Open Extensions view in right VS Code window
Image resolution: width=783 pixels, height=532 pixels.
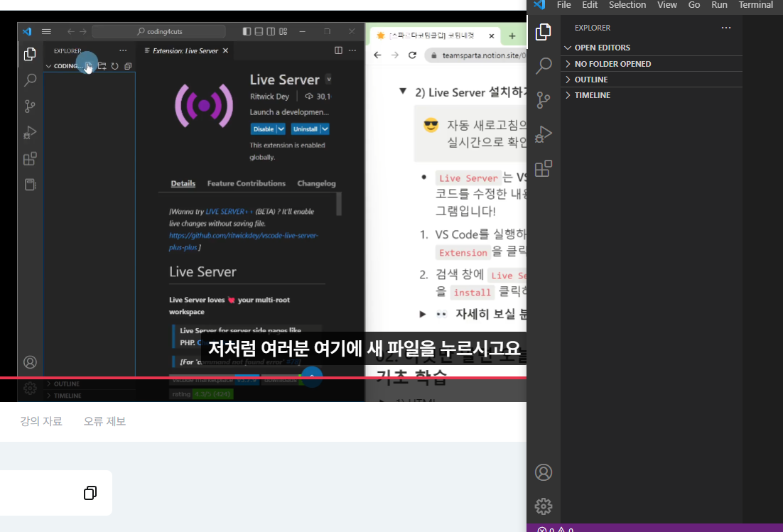click(x=544, y=168)
